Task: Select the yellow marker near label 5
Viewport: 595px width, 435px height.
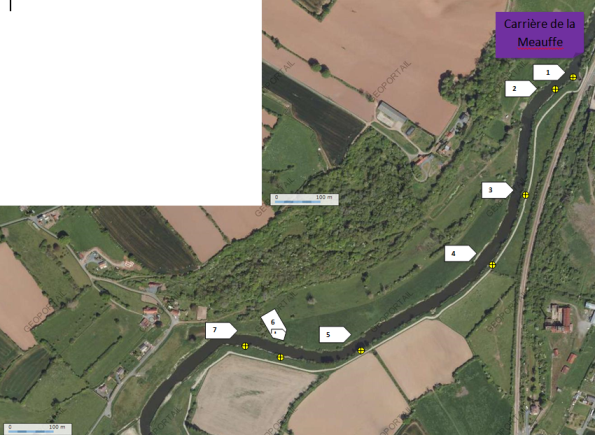Action: (x=361, y=350)
